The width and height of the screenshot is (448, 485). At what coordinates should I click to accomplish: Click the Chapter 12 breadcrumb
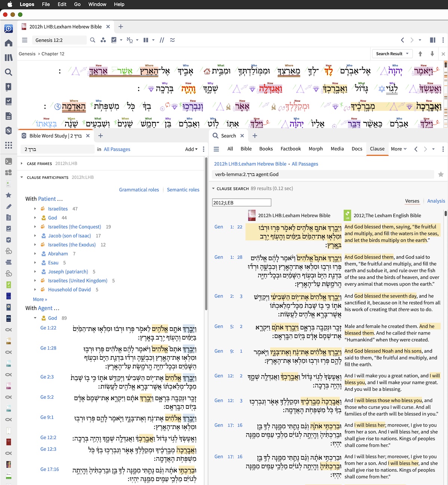click(x=53, y=54)
